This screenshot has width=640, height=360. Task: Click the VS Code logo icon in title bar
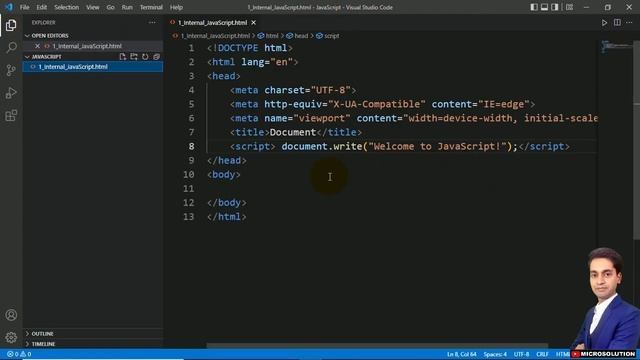point(9,7)
